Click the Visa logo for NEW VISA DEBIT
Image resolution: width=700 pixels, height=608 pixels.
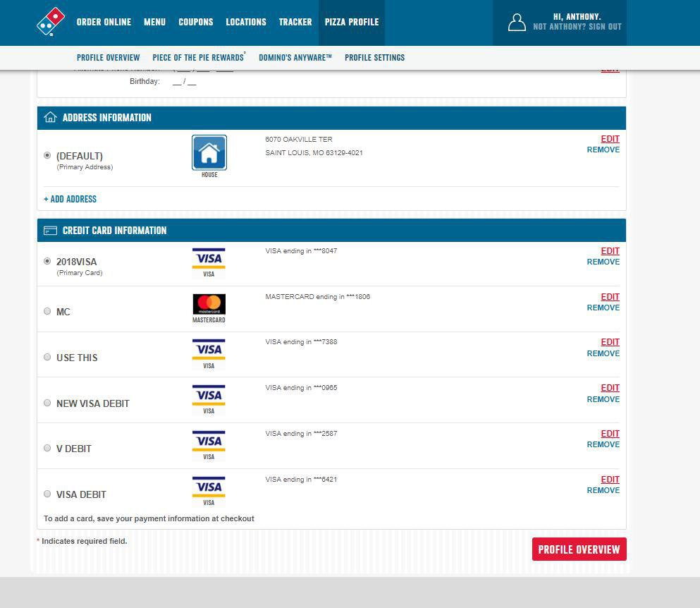point(209,396)
